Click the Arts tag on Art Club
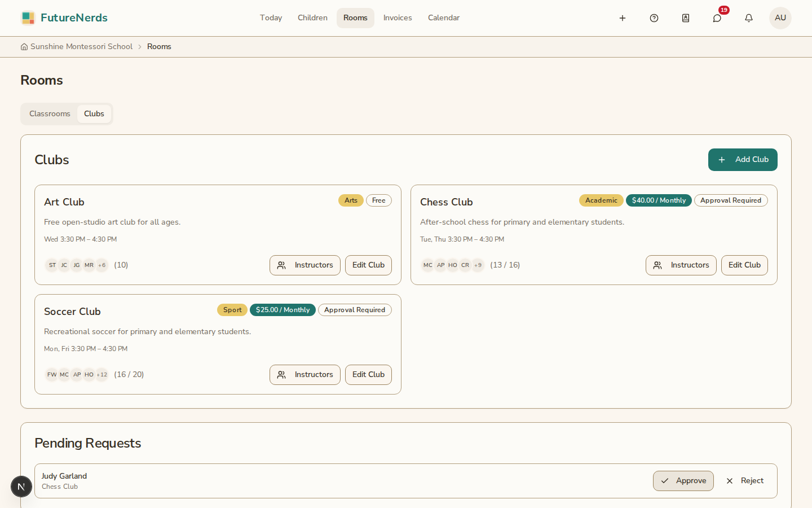This screenshot has width=812, height=508. pos(351,200)
